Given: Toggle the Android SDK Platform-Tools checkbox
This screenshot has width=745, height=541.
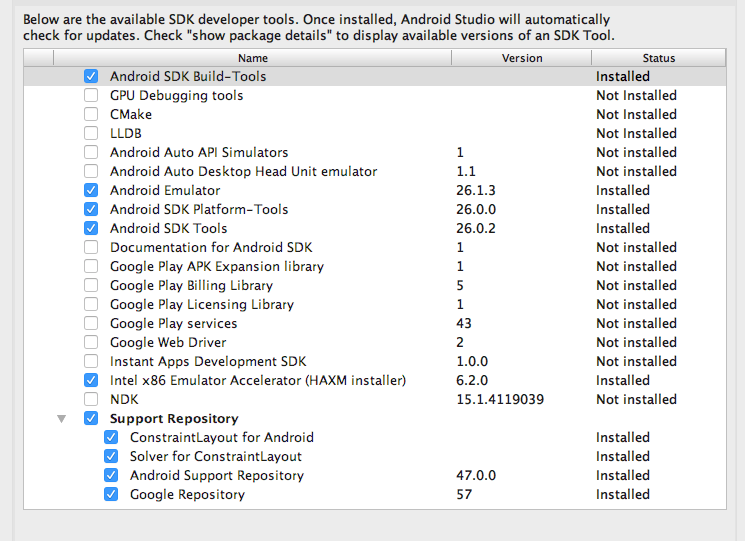Looking at the screenshot, I should tap(91, 210).
